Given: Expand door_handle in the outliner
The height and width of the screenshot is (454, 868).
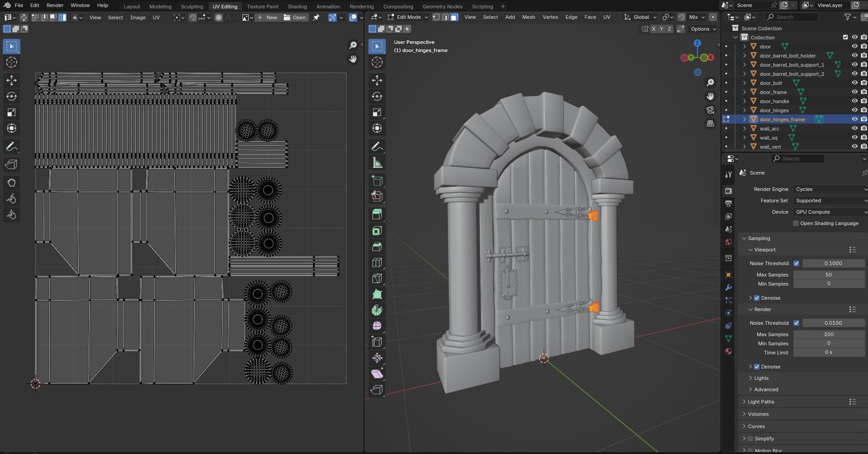Looking at the screenshot, I should point(744,101).
